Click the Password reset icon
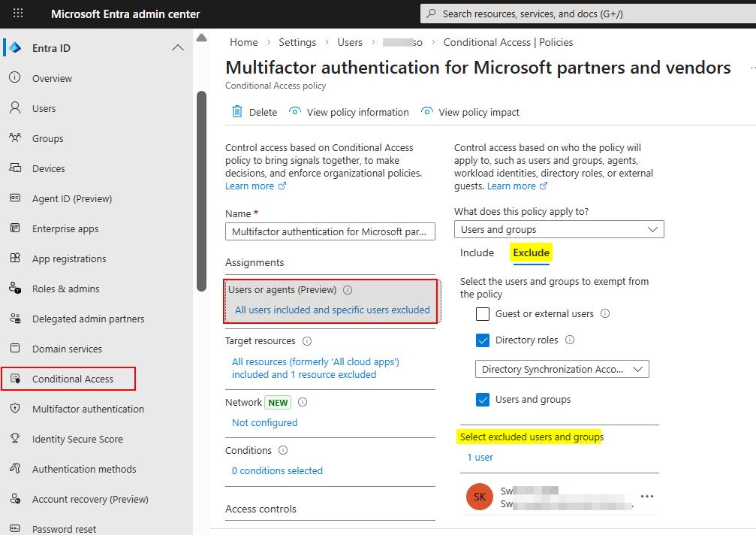Viewport: 756px width, 535px height. tap(15, 528)
